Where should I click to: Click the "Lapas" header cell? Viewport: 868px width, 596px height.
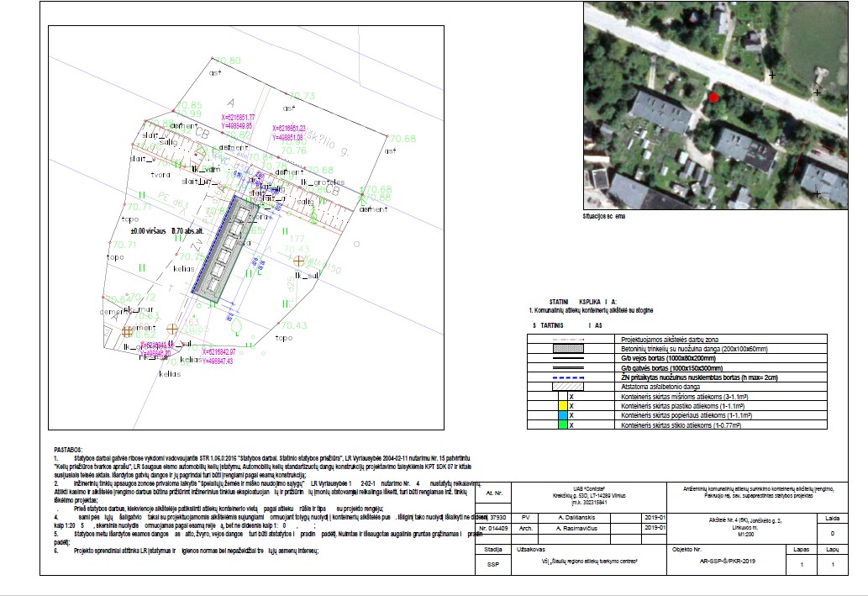tap(802, 550)
